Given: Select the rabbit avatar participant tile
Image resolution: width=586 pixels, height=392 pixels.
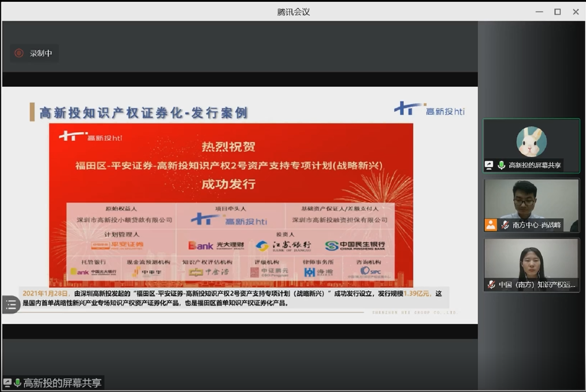Looking at the screenshot, I should pyautogui.click(x=531, y=145).
